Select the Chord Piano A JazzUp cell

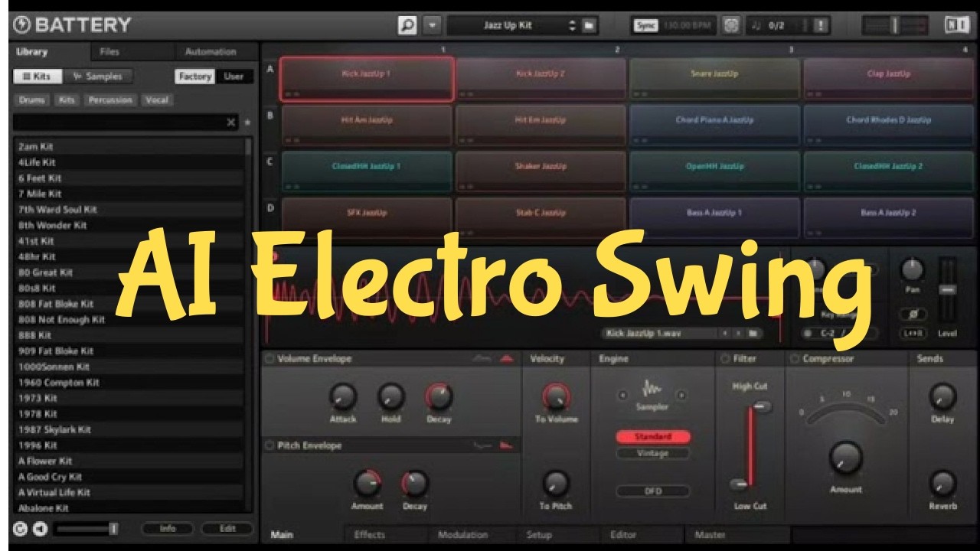(x=714, y=126)
